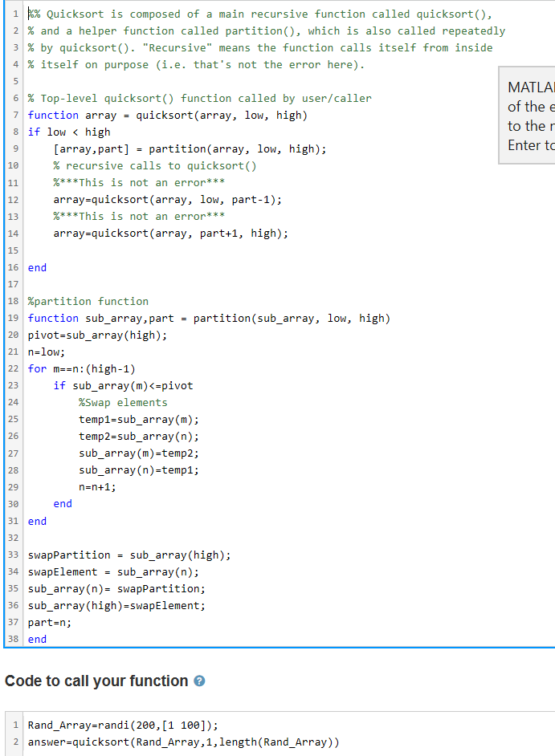Click the 'part=n;' line
This screenshot has width=555, height=756.
tap(50, 623)
